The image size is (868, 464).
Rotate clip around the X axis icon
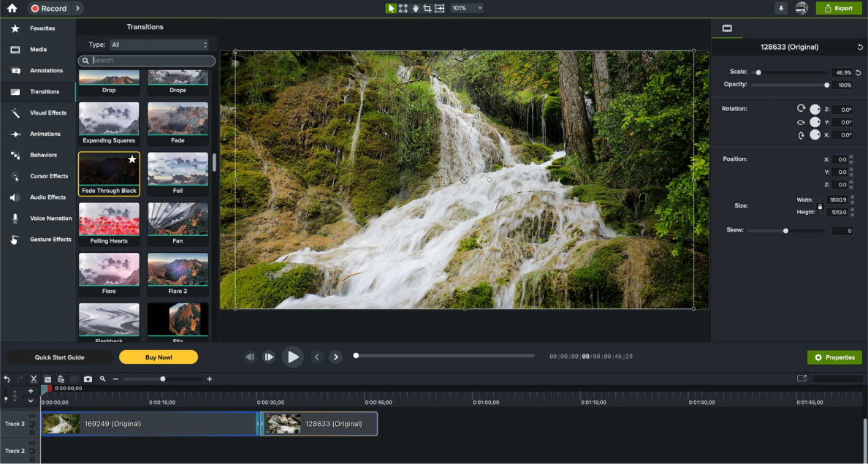click(801, 135)
